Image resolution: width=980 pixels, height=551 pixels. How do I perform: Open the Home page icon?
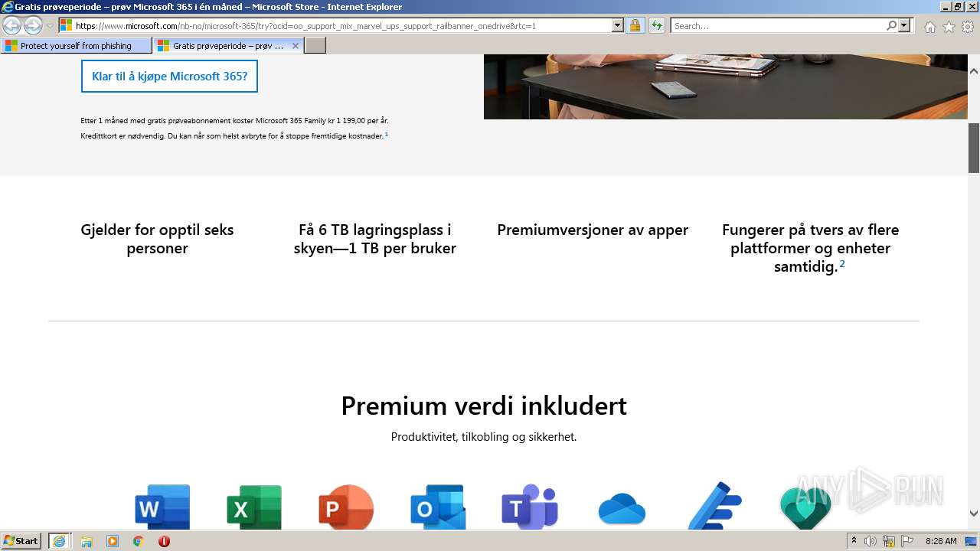pos(929,27)
